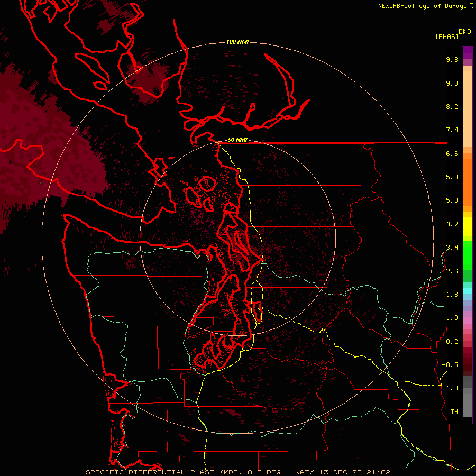Viewport: 476px width, 476px height.
Task: Click the -0.5 value on the color scale
Action: 450,365
